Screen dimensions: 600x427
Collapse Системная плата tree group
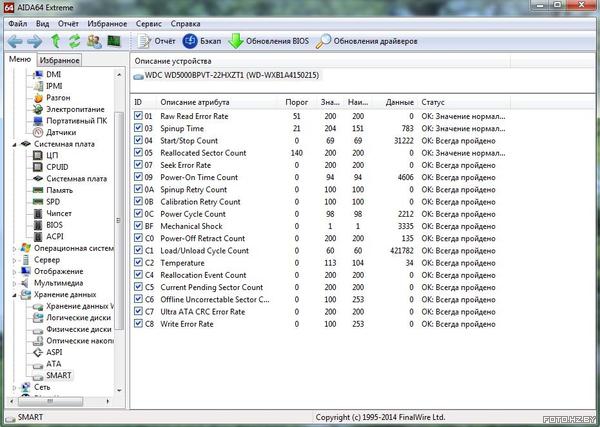point(14,145)
